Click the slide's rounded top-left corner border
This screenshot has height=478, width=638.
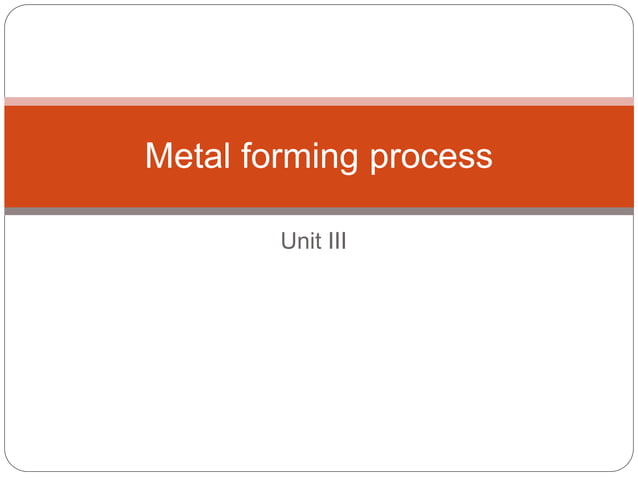click(11, 11)
